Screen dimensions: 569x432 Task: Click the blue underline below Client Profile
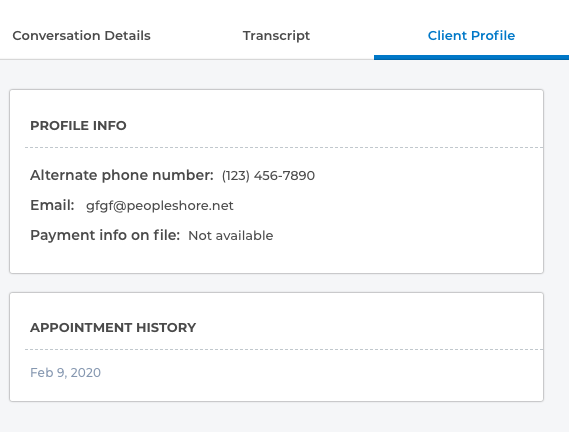click(471, 57)
